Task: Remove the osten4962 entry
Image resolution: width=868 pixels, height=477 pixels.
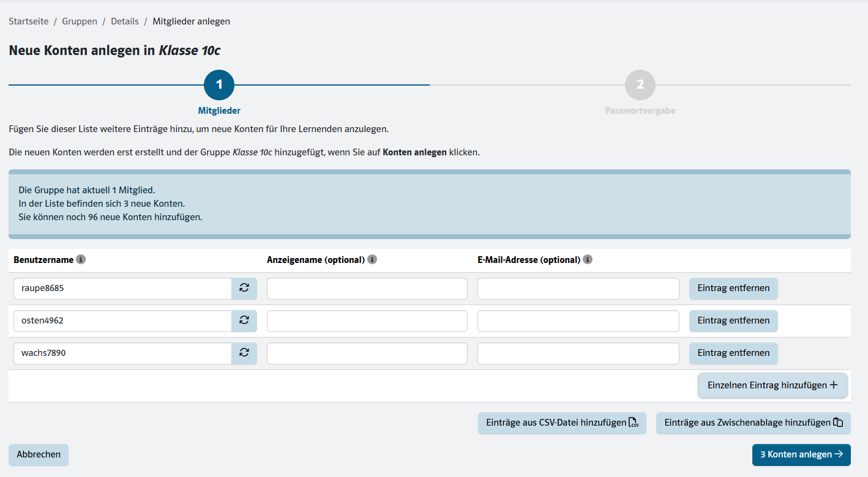Action: tap(733, 320)
